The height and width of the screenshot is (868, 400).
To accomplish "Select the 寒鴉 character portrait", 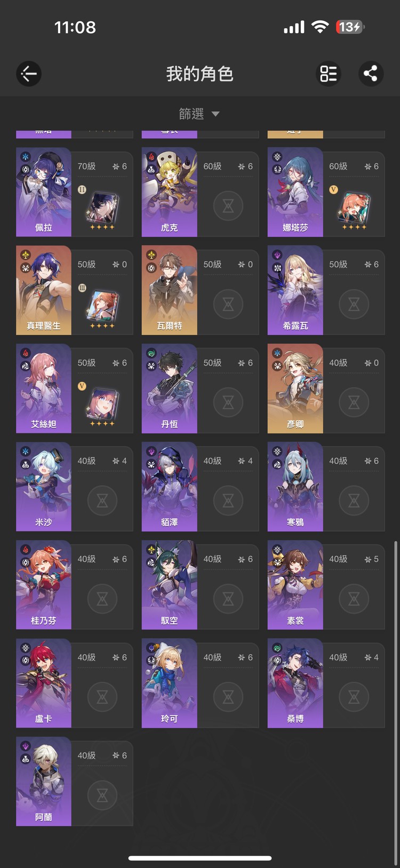I will tap(295, 487).
